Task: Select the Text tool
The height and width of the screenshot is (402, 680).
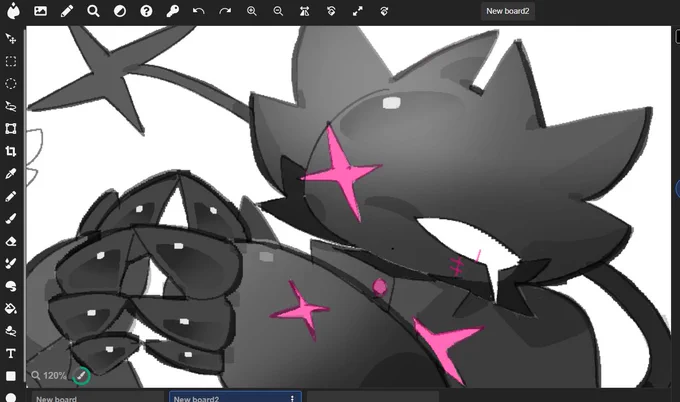Action: tap(11, 354)
